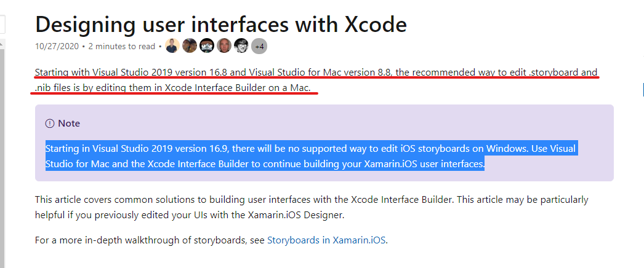Open the black-and-white glasses contributor avatar

pos(242,46)
